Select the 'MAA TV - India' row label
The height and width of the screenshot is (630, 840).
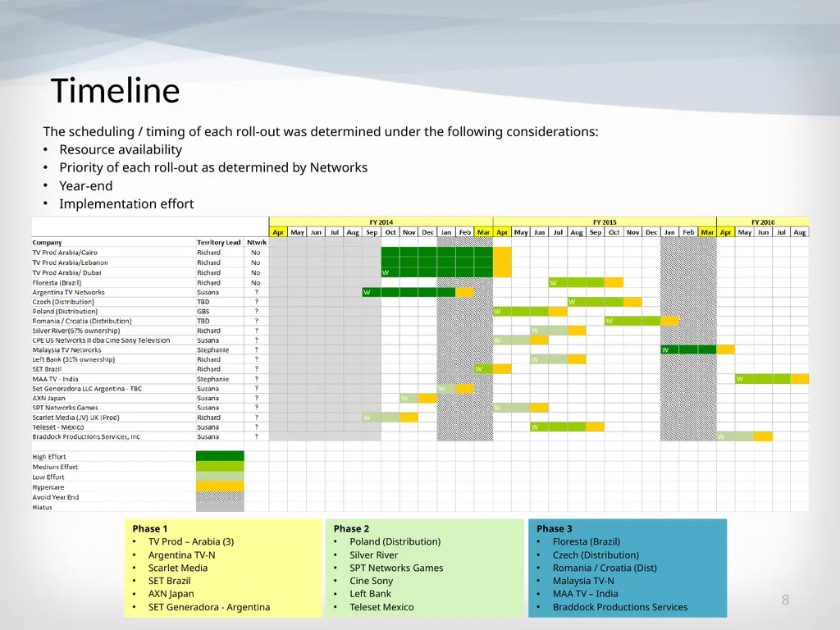coord(55,379)
